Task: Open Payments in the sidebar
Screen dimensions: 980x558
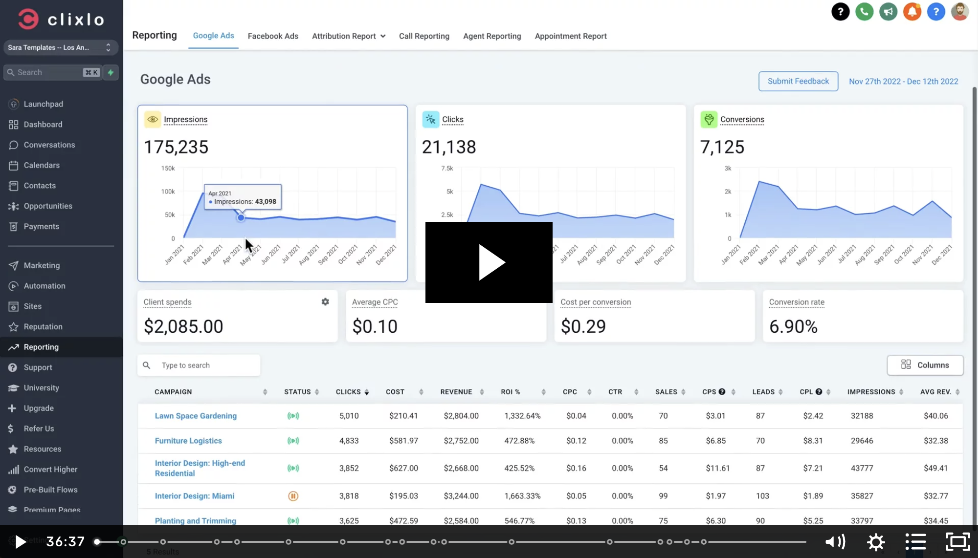Action: pyautogui.click(x=42, y=227)
